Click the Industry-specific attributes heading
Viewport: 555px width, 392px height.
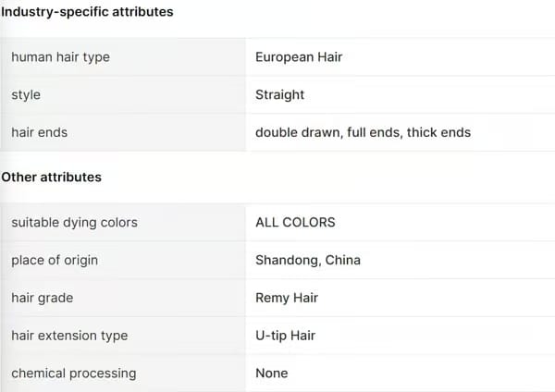point(87,12)
